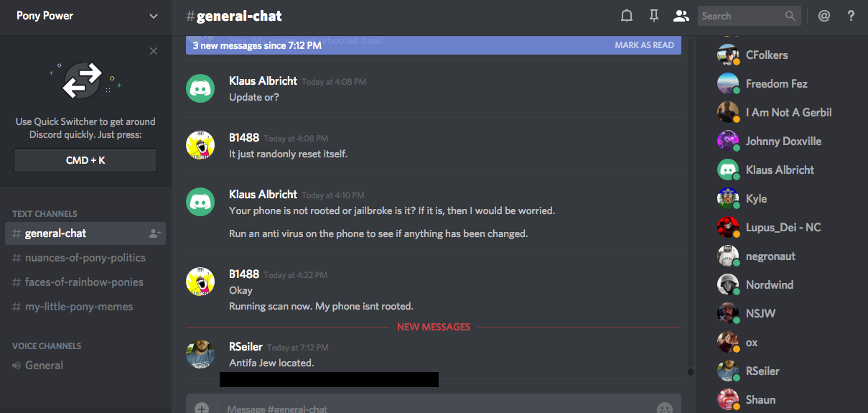Click the Search field

click(x=741, y=16)
